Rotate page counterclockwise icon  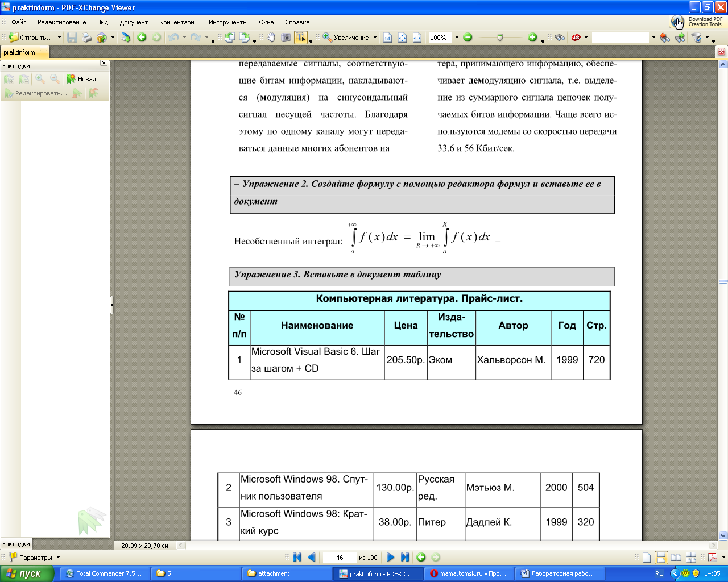(x=230, y=38)
